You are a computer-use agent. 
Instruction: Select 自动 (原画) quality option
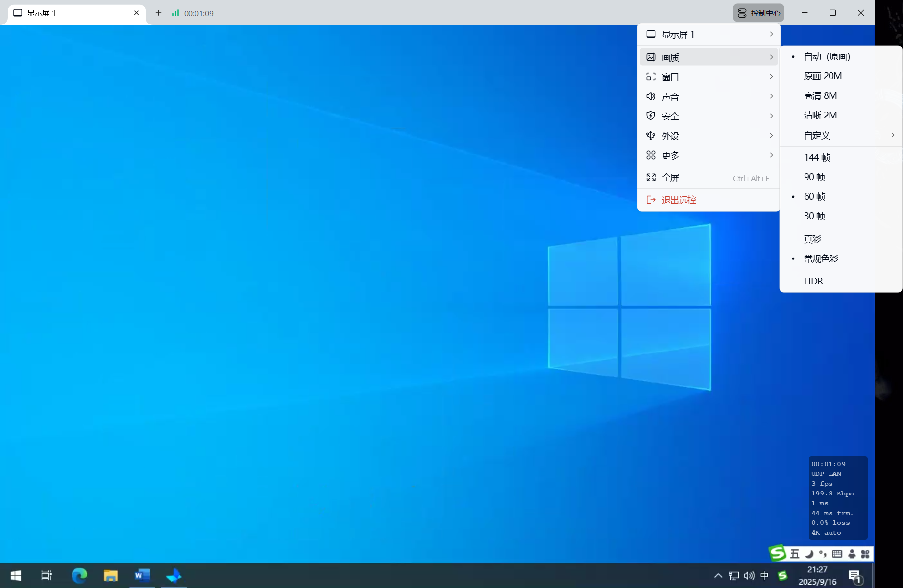(x=841, y=57)
